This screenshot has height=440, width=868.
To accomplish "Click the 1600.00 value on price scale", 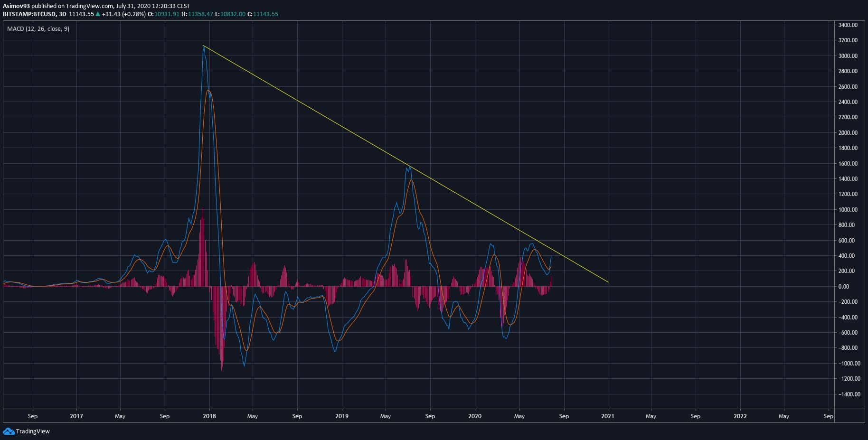I will pos(848,164).
